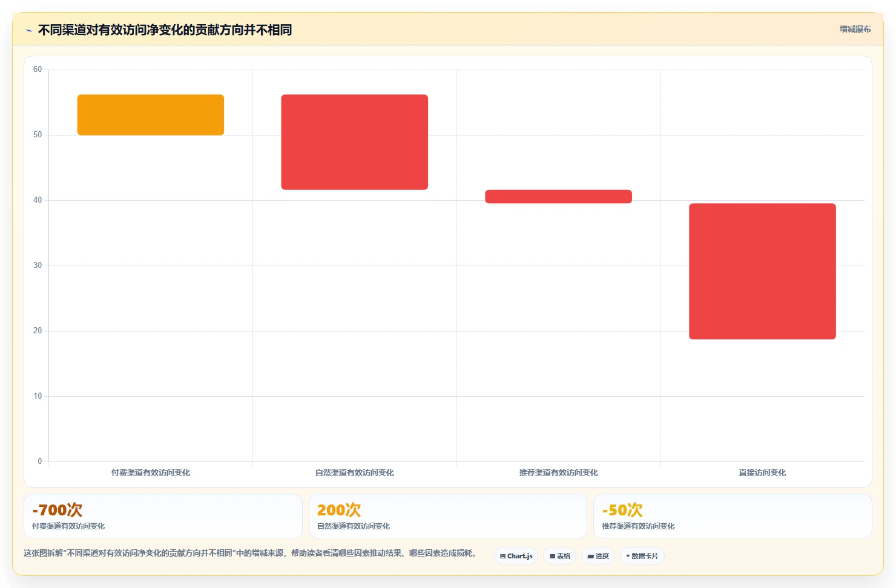Click the y-axis tick label 40

pyautogui.click(x=38, y=200)
